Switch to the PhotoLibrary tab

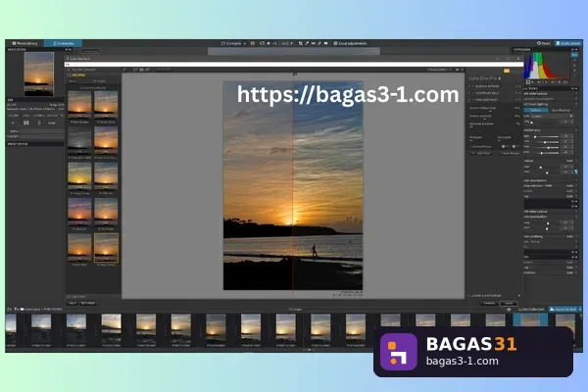24,43
